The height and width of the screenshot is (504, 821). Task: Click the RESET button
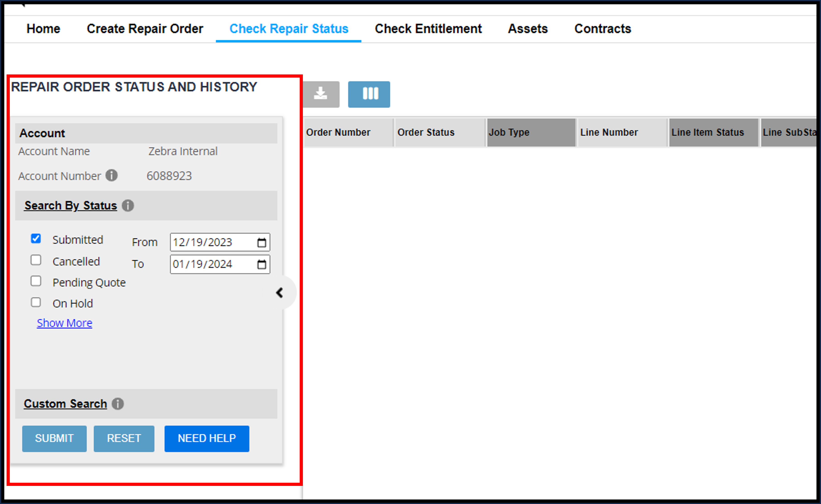click(x=124, y=438)
